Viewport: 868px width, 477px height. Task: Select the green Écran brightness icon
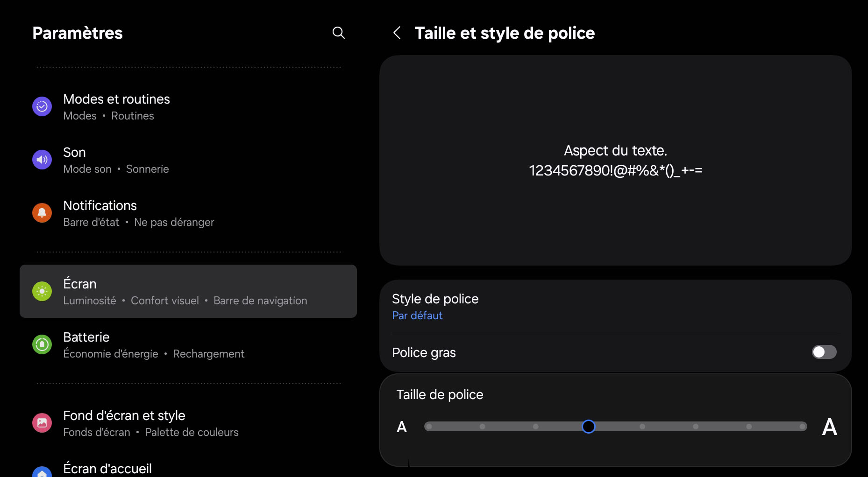coord(42,291)
